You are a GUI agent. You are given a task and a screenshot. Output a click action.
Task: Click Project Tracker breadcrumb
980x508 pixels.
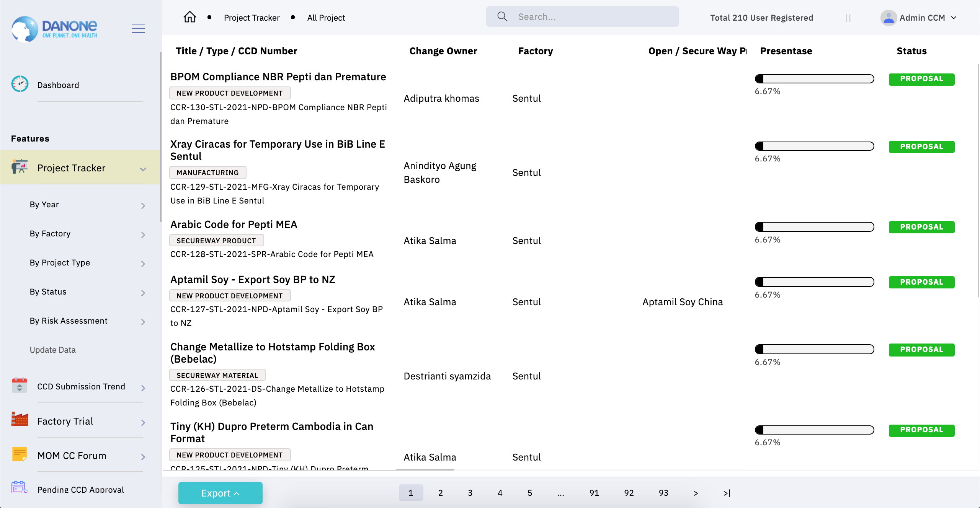pos(252,18)
